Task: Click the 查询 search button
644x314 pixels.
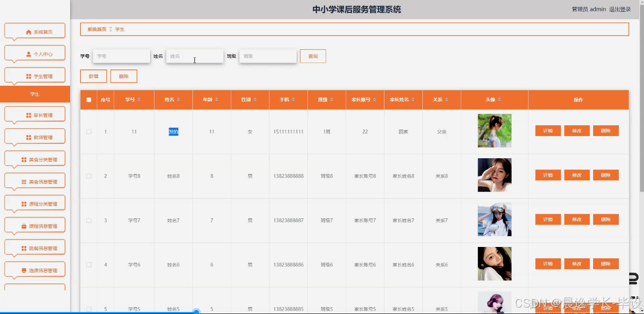Action: tap(313, 56)
